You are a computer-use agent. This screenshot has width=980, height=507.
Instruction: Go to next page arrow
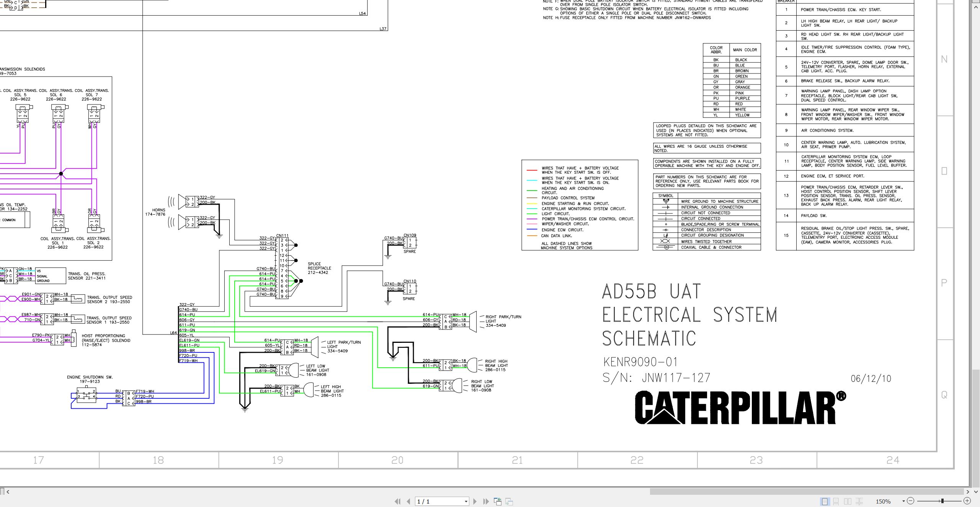pyautogui.click(x=475, y=501)
